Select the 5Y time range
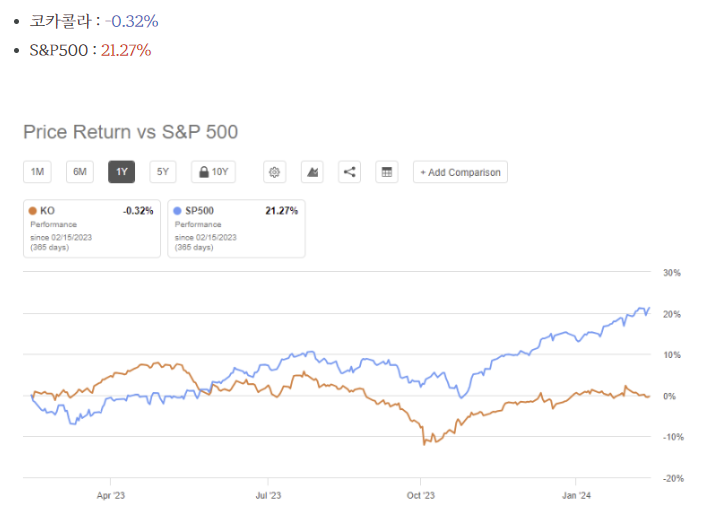This screenshot has height=530, width=703. click(x=163, y=172)
